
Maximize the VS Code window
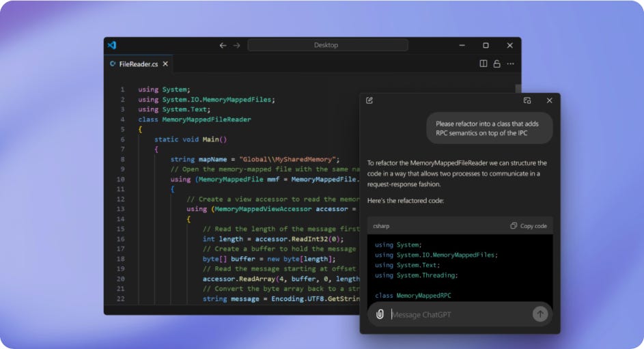[x=486, y=45]
